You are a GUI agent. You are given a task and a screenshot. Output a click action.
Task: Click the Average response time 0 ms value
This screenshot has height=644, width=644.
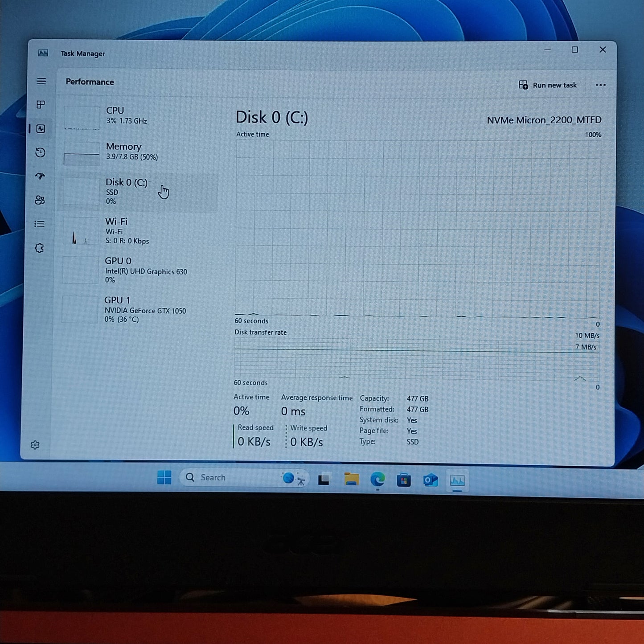tap(293, 411)
